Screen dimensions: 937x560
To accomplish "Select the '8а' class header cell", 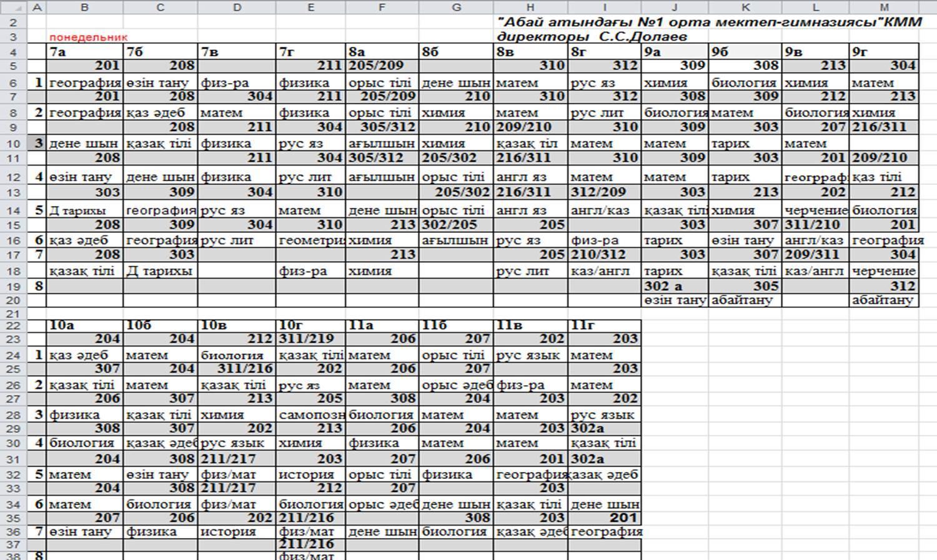I will pos(382,52).
